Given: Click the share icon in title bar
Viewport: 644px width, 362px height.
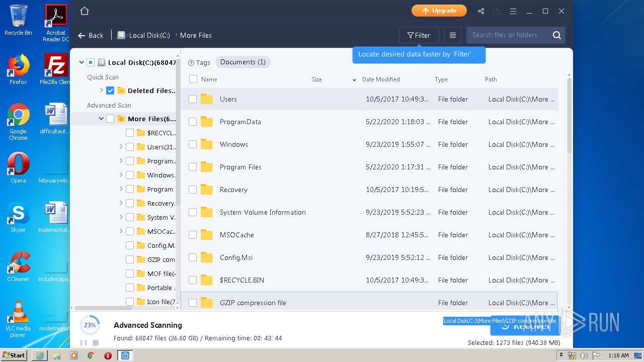Looking at the screenshot, I should (x=481, y=11).
